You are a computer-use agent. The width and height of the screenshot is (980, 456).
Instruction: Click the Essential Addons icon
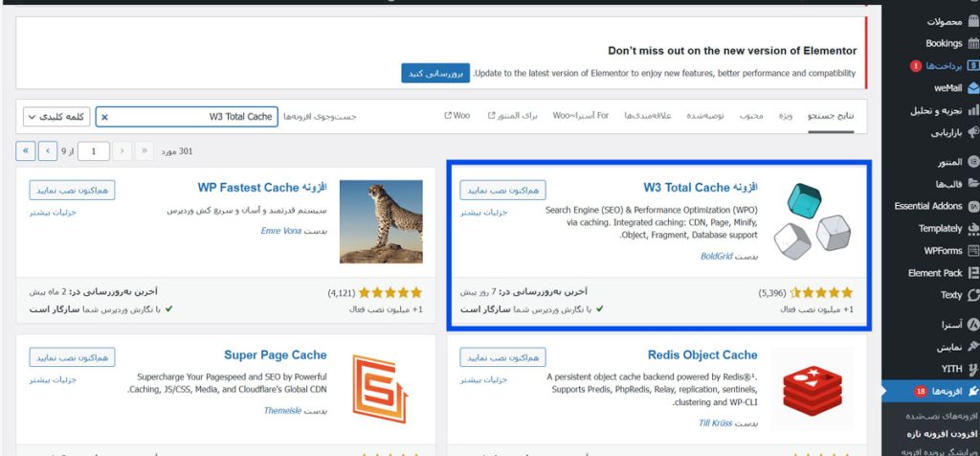click(x=973, y=206)
